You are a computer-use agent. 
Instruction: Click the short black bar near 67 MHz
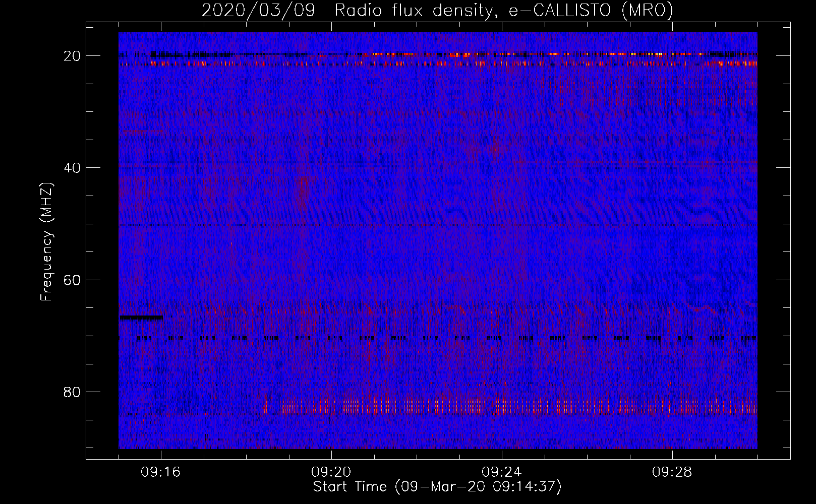pos(141,318)
